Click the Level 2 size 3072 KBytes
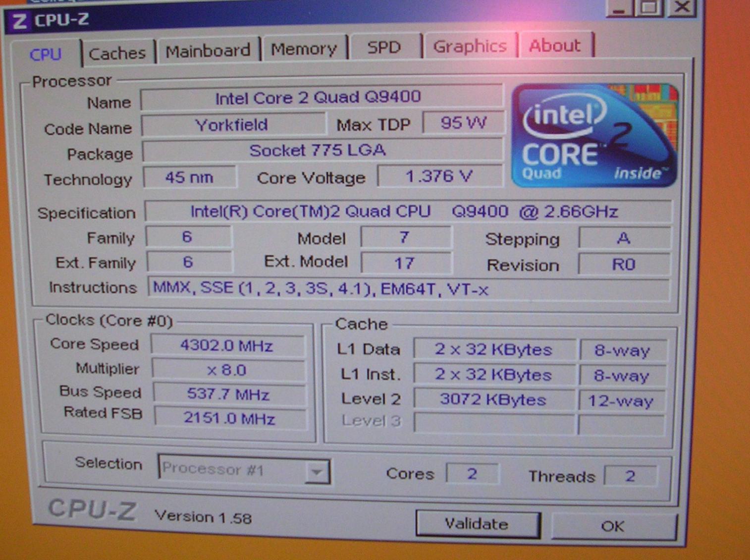 (494, 399)
